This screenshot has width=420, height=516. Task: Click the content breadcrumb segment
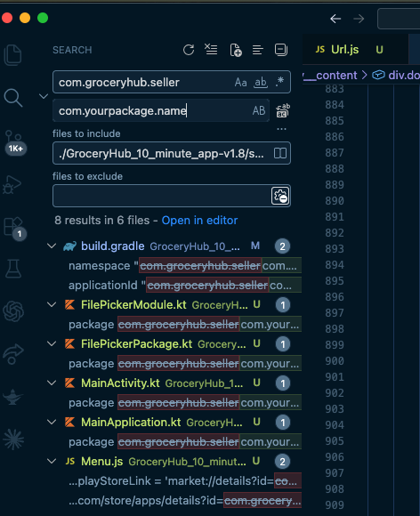click(330, 76)
